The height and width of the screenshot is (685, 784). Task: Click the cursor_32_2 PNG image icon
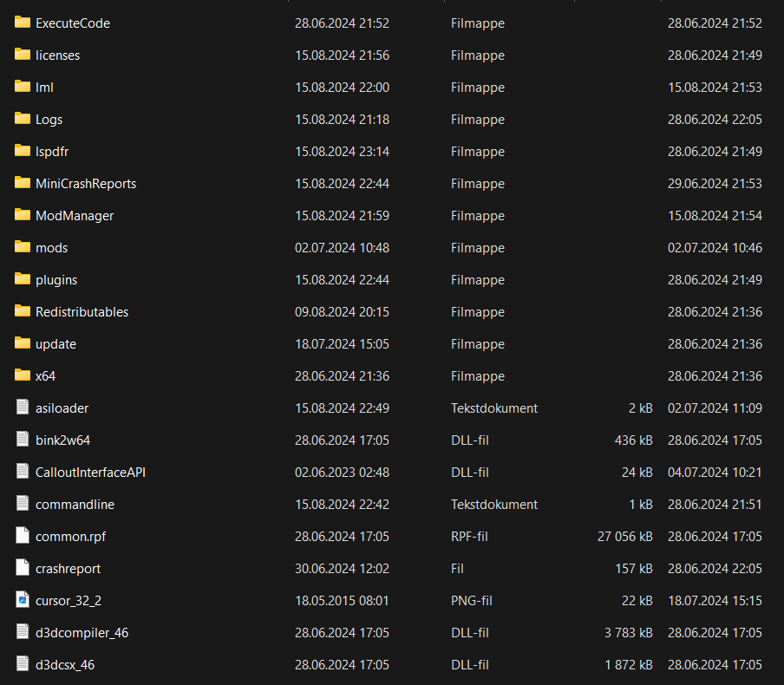[x=23, y=600]
